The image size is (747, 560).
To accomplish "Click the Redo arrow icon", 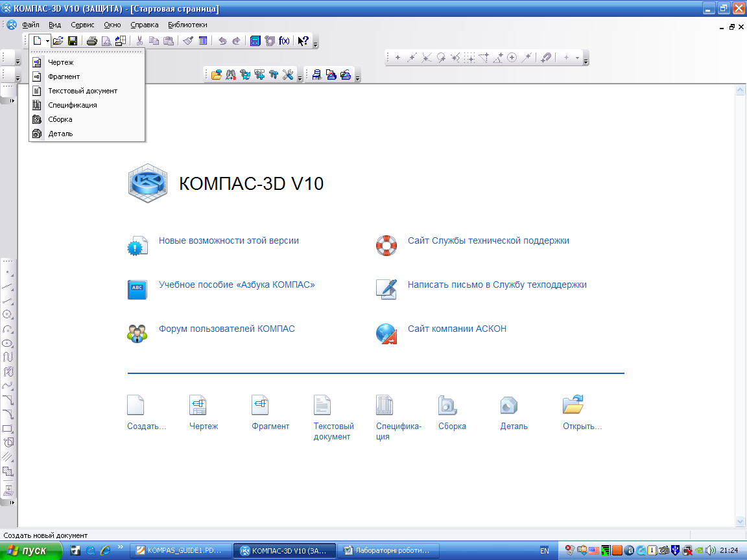I will [x=236, y=41].
